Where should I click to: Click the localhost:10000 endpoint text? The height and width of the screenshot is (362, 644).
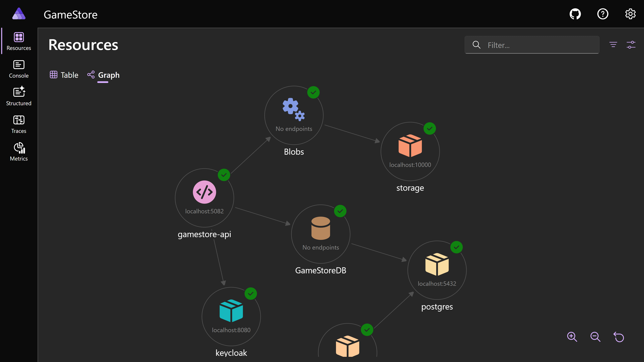pyautogui.click(x=410, y=165)
